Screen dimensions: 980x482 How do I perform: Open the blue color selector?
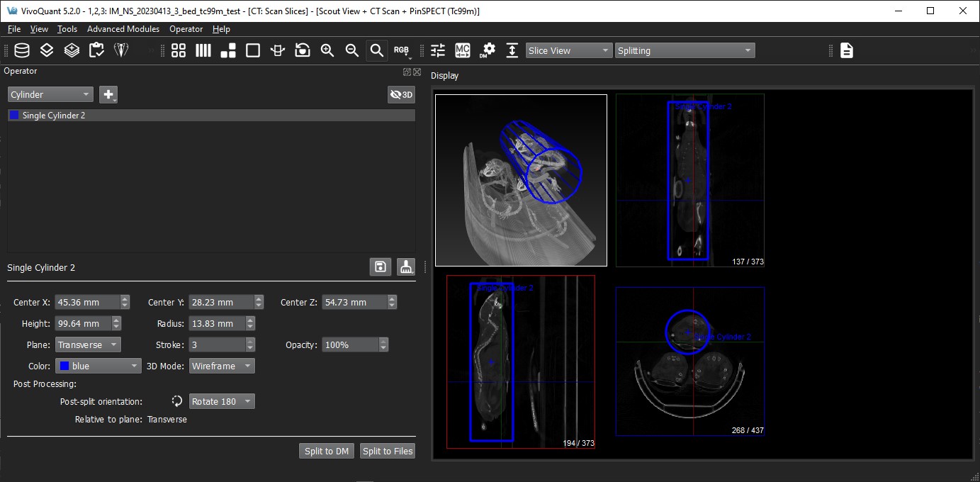(x=98, y=366)
